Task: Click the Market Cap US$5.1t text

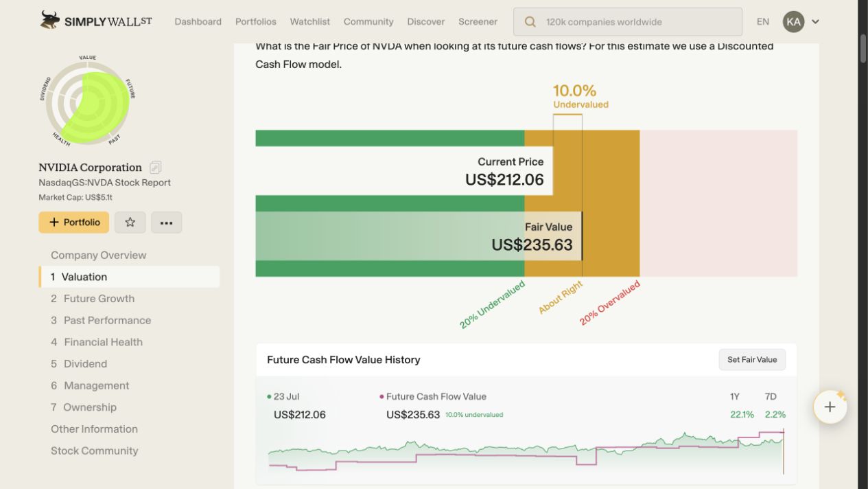Action: click(x=75, y=198)
